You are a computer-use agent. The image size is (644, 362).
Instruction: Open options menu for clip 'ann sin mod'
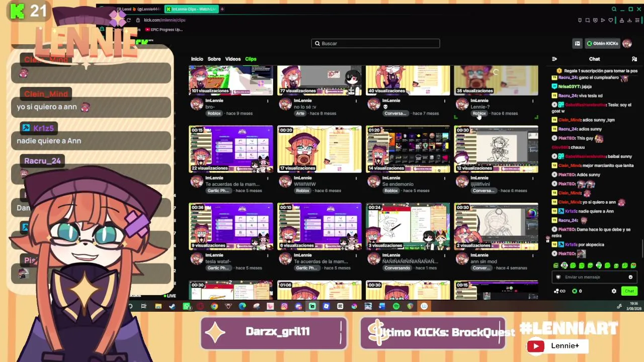(x=533, y=256)
